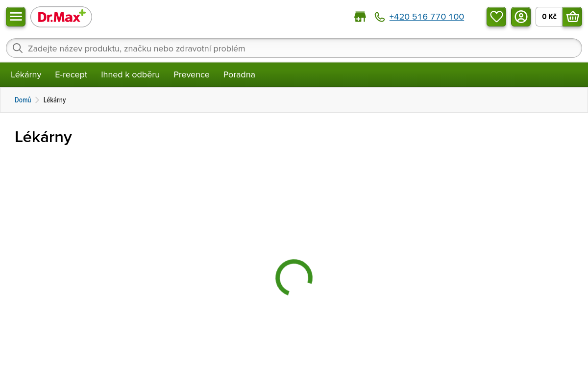Click the Lékárny breadcrumb text
Viewport: 588px width, 392px height.
coord(54,100)
